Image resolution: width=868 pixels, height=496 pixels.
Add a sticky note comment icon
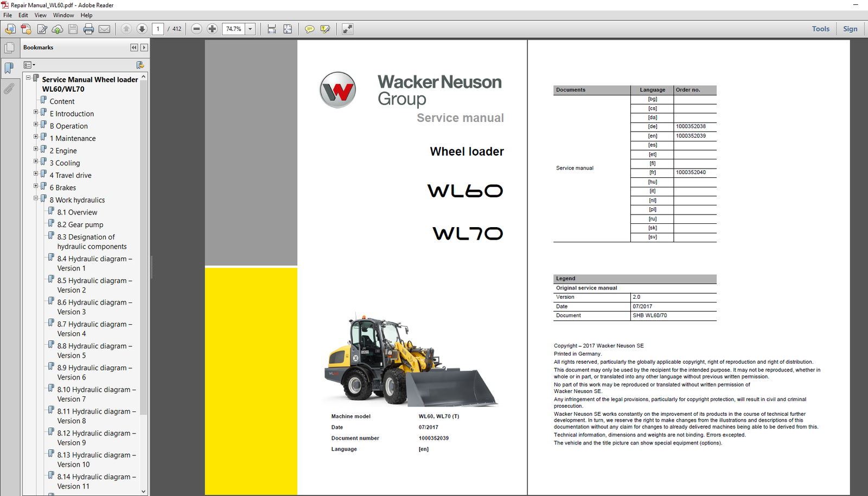click(309, 29)
